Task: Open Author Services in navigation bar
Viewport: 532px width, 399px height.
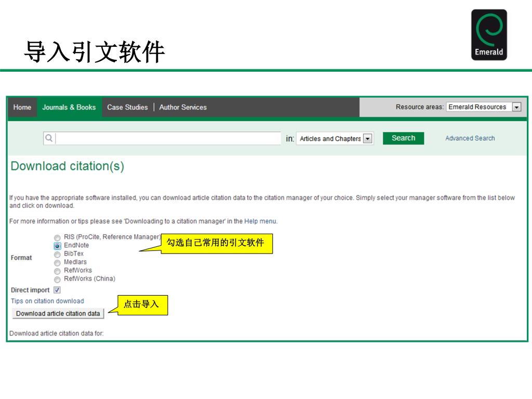Action: [x=183, y=107]
